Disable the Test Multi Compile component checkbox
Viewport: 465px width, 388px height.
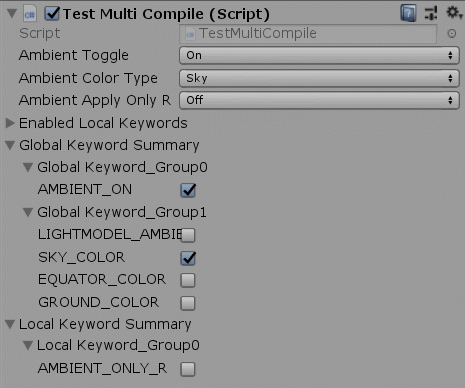52,14
